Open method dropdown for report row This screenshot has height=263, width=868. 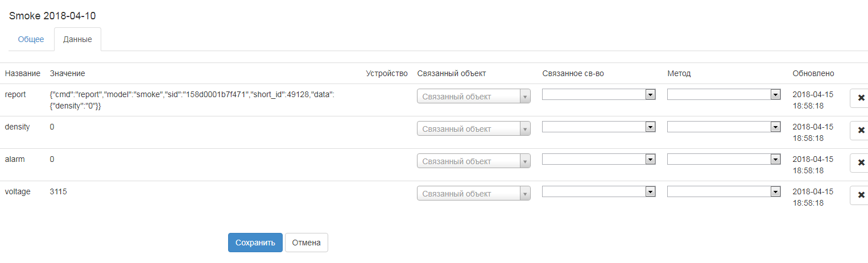click(x=724, y=95)
